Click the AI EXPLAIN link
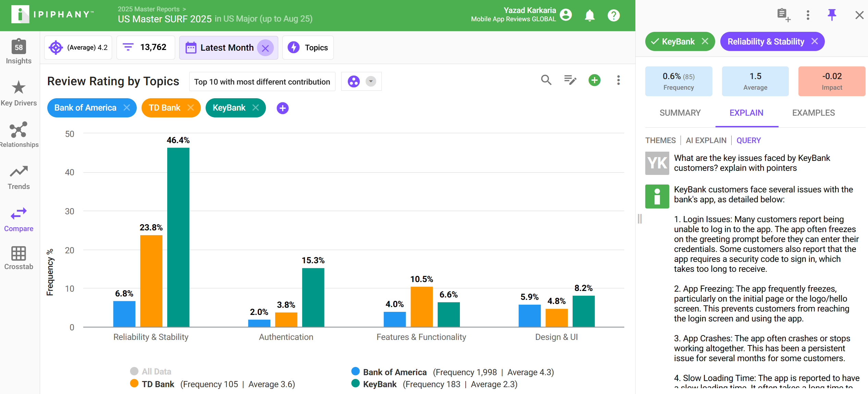Screen dimensions: 868x394 (x=706, y=140)
